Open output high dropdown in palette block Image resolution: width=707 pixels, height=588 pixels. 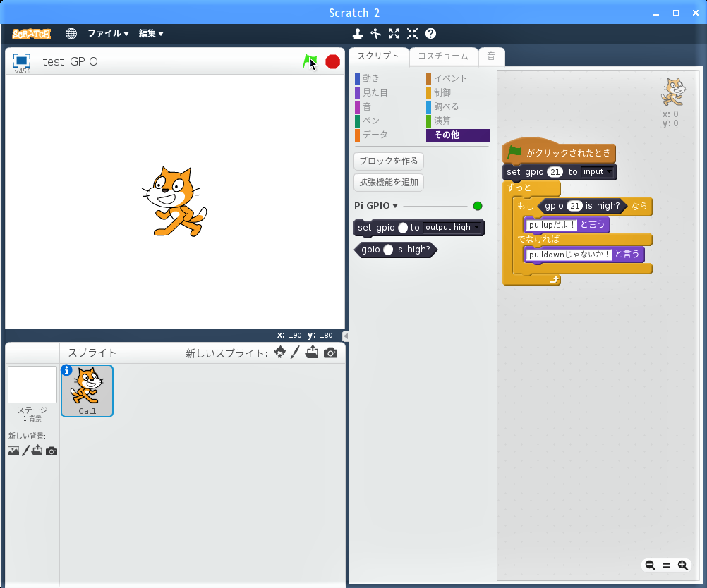click(452, 228)
